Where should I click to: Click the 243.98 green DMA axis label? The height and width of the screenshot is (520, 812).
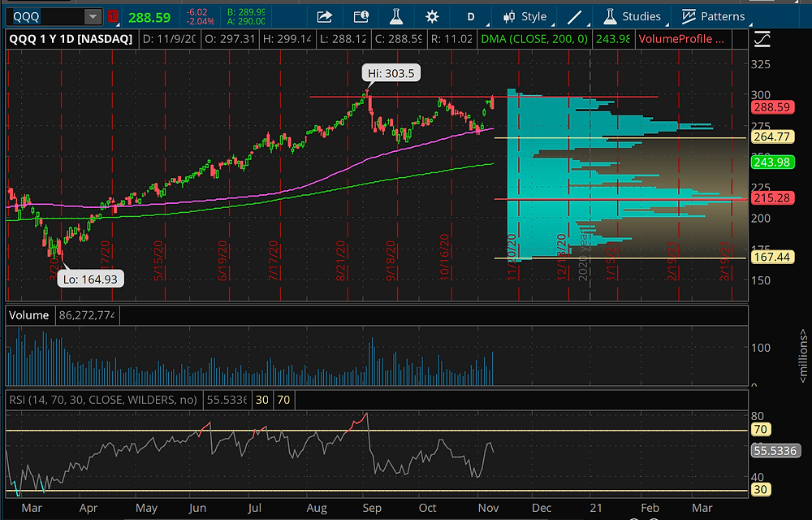[772, 162]
